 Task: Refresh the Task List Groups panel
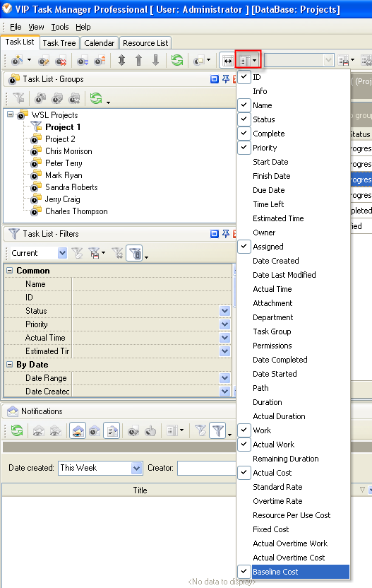(96, 99)
